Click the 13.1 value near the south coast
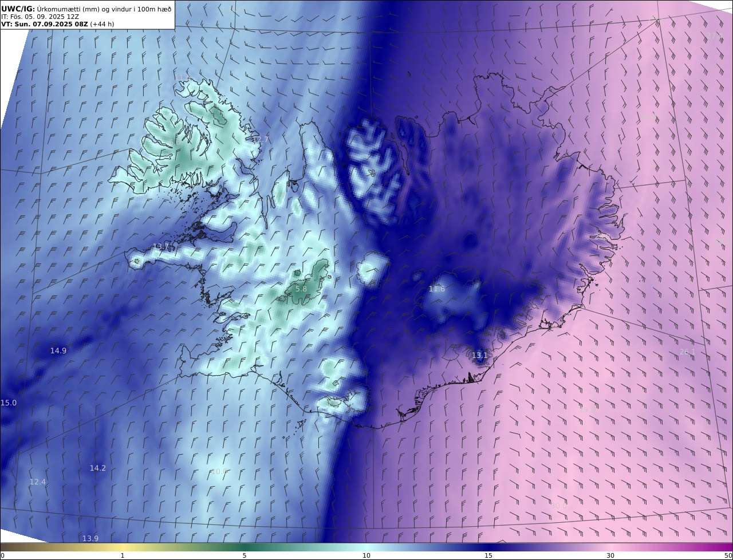This screenshot has width=733, height=560. (479, 356)
